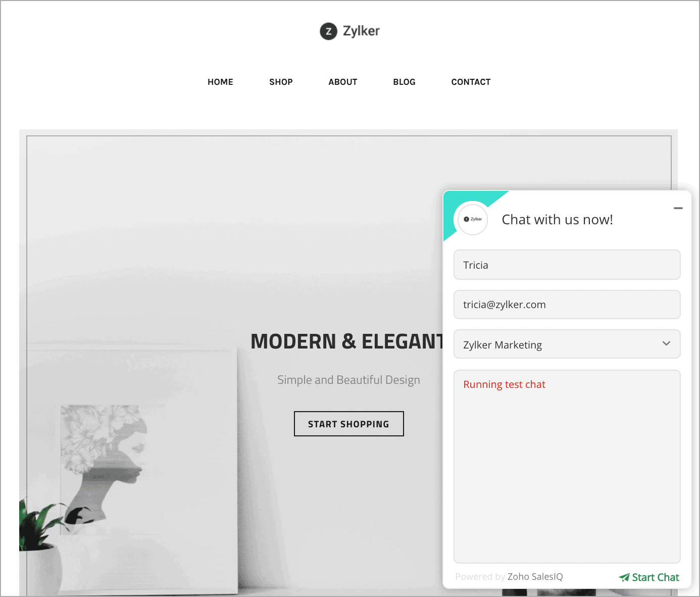
Task: Click the START SHOPPING button
Action: (x=349, y=424)
